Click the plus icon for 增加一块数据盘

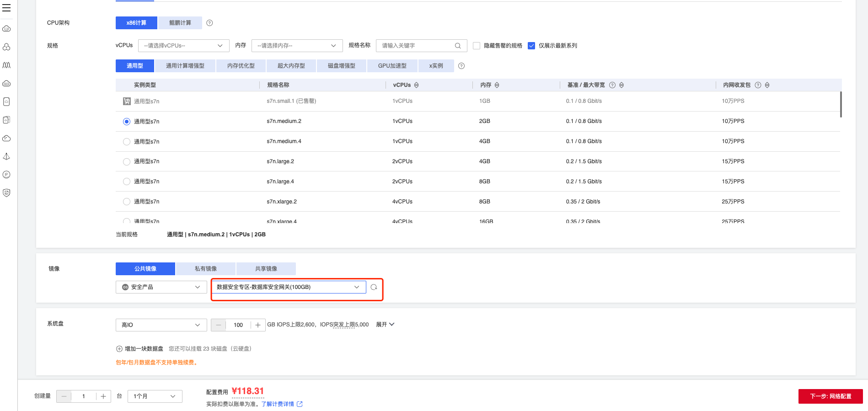[x=119, y=349]
